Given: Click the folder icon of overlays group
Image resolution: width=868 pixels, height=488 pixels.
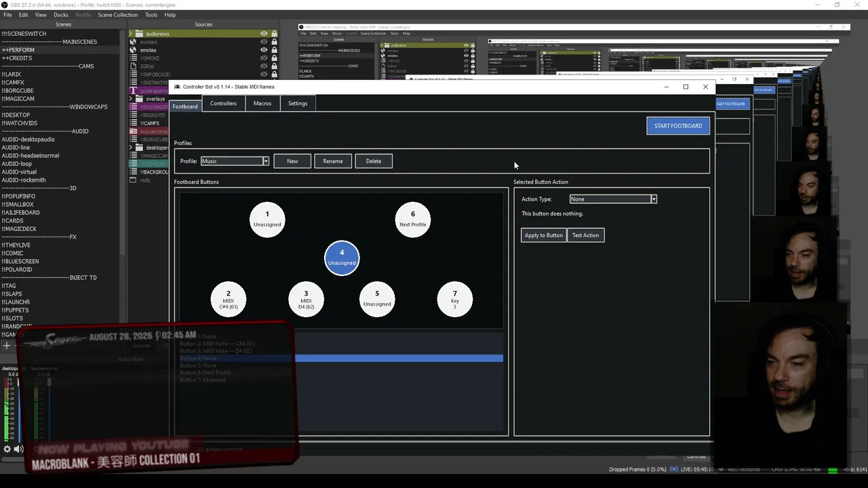Looking at the screenshot, I should (139, 99).
